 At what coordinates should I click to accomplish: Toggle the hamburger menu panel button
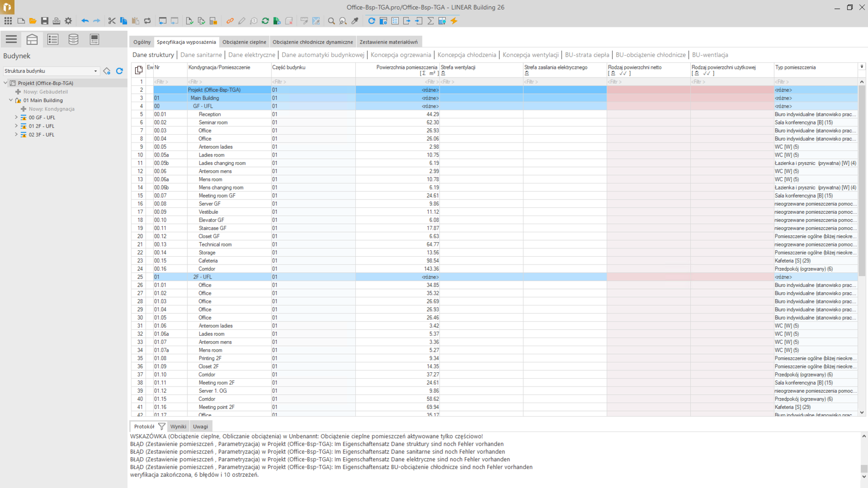[11, 39]
